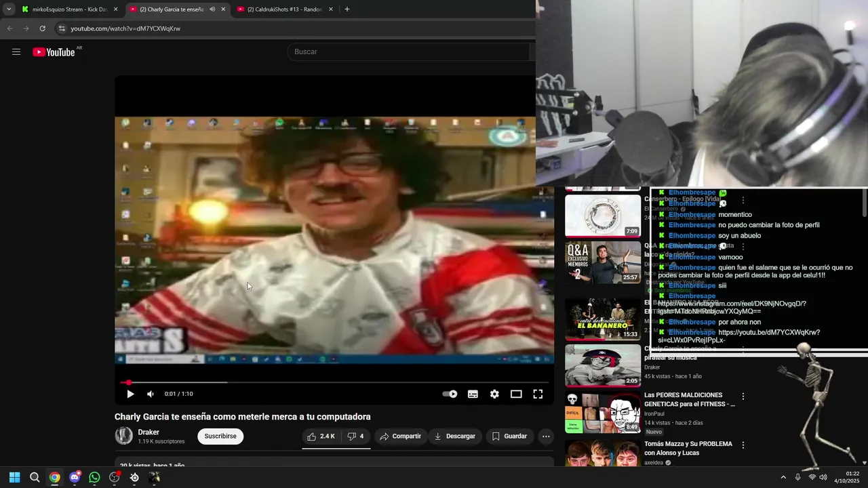Open microphone indicator in system tray
868x488 pixels.
[797, 477]
